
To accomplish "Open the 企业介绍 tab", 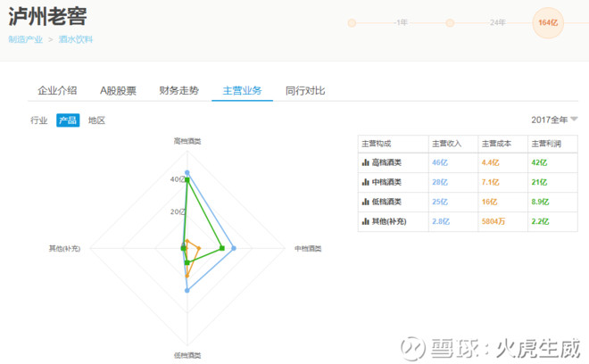I will click(x=57, y=90).
